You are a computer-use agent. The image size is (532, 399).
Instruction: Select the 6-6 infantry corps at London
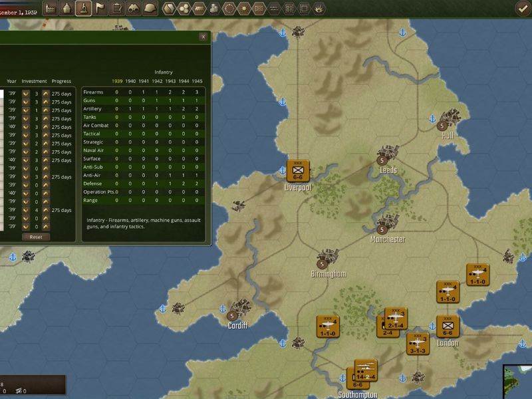coord(448,327)
